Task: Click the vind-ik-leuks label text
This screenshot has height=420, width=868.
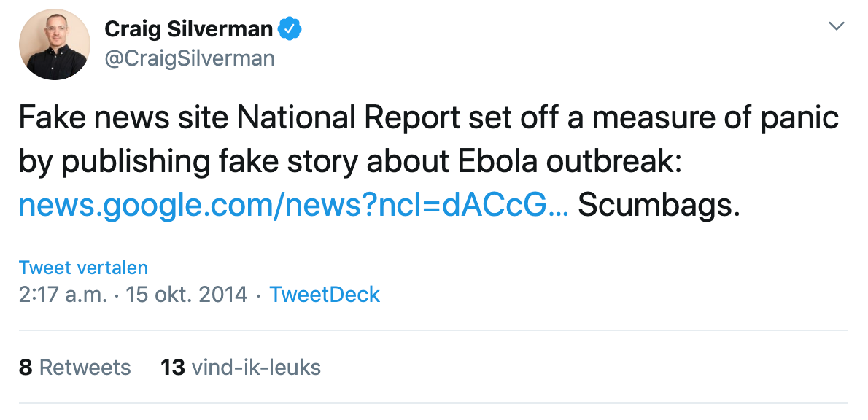Action: pos(256,367)
